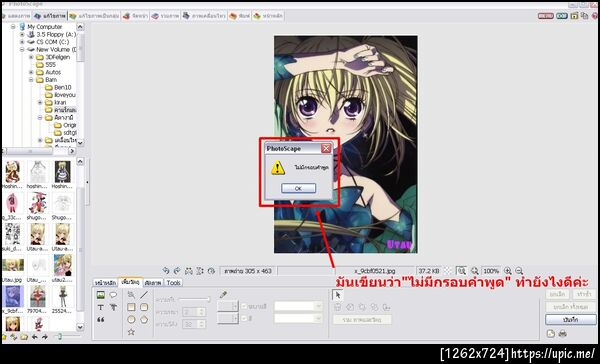Select the rich text tool beside T
The width and height of the screenshot is (600, 364).
[x=113, y=307]
